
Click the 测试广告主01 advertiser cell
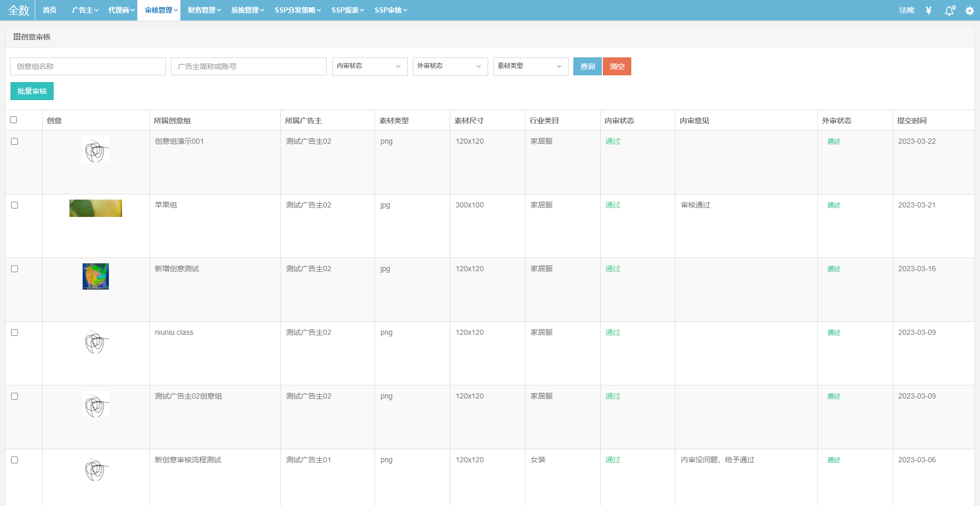308,460
